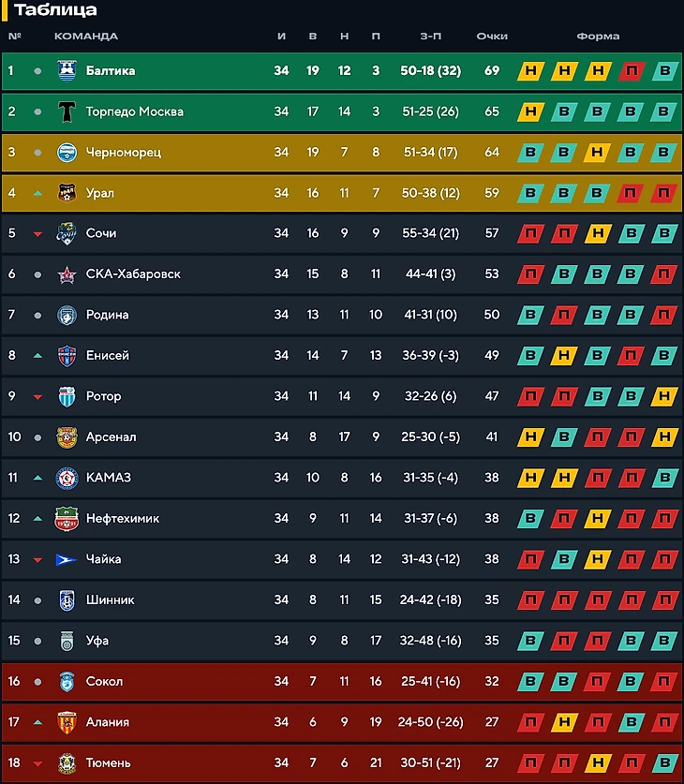This screenshot has height=784, width=684.
Task: Click the Родина goal difference 41-31 cell
Action: [431, 315]
